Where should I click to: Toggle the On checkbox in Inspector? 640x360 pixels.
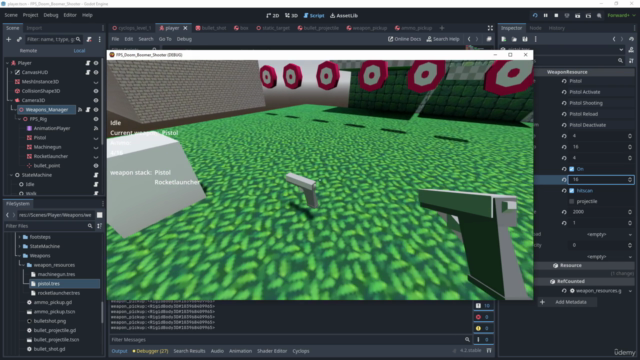click(x=572, y=169)
